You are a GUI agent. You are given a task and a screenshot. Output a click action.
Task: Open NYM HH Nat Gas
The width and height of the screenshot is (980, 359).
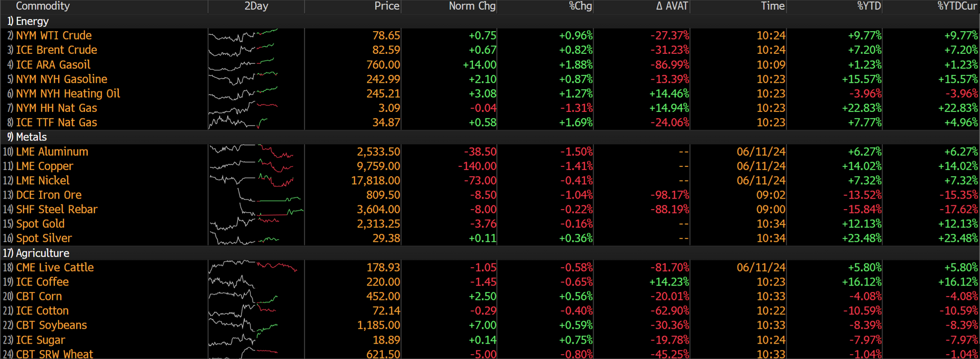57,108
